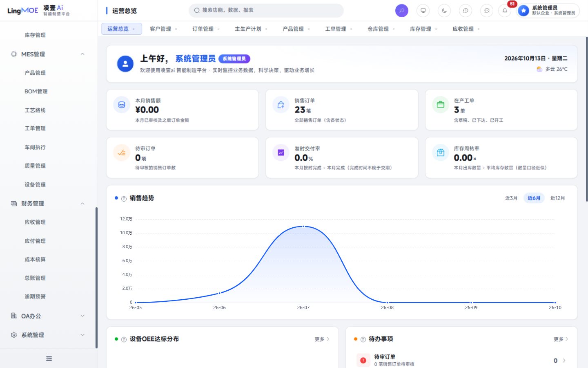This screenshot has height=368, width=588.
Task: Click the 库存周转率 box icon
Action: pyautogui.click(x=440, y=153)
